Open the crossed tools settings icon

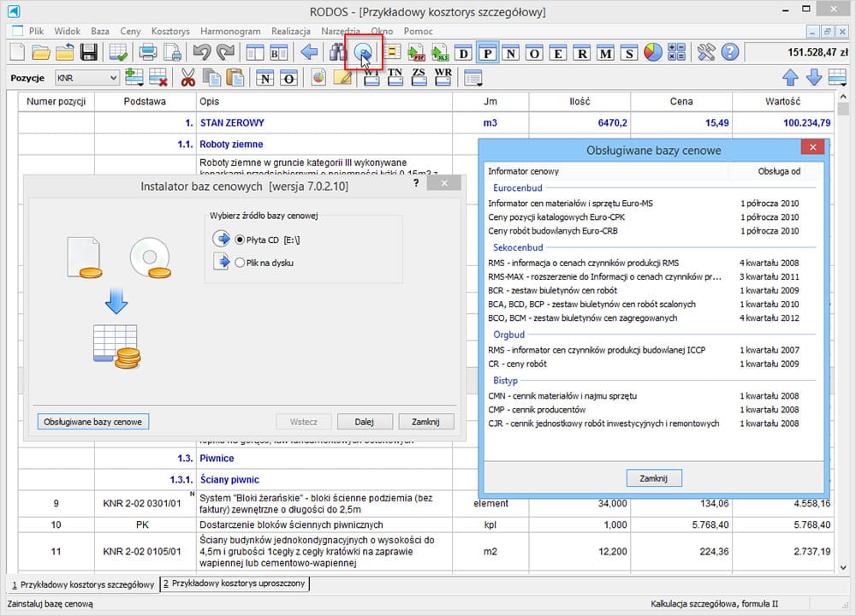(x=706, y=53)
